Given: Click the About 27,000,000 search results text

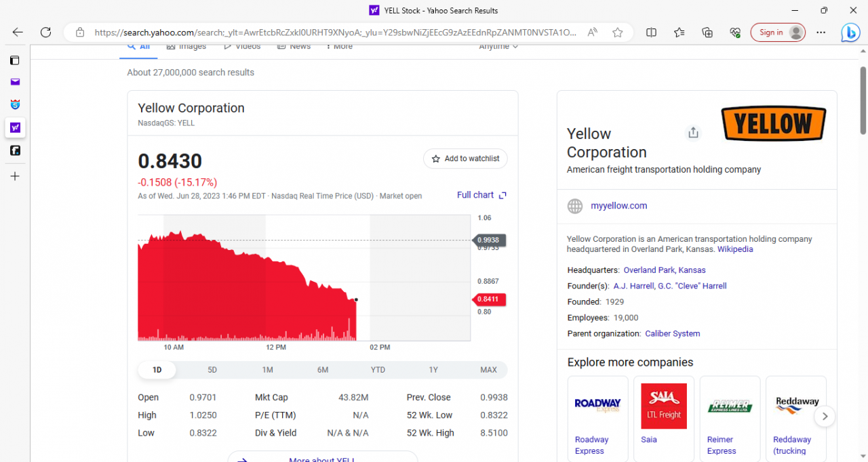Looking at the screenshot, I should [191, 72].
